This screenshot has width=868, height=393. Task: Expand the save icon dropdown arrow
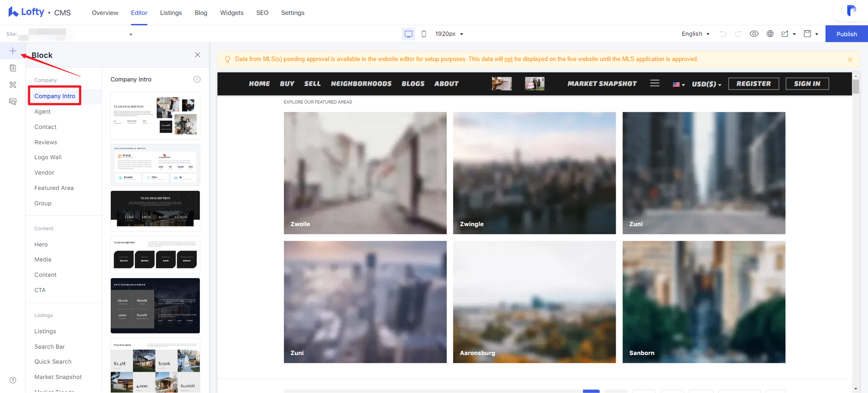pos(817,34)
